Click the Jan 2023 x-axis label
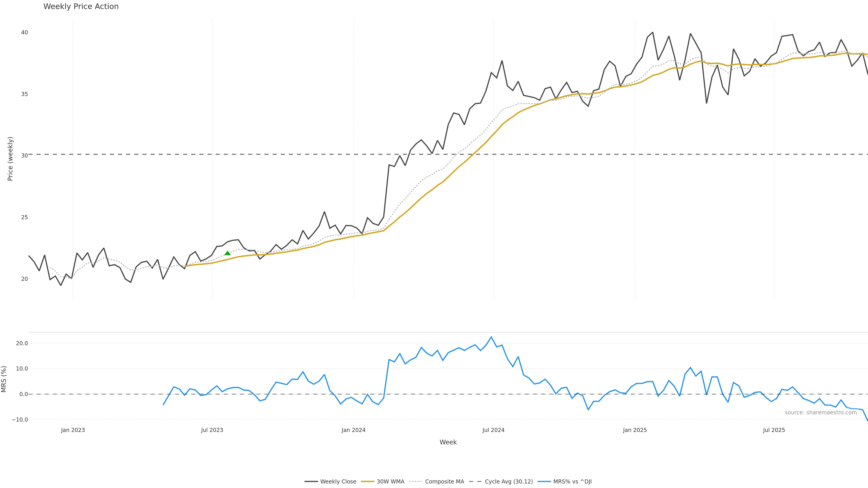Screen dimensions: 868x488 (73, 430)
